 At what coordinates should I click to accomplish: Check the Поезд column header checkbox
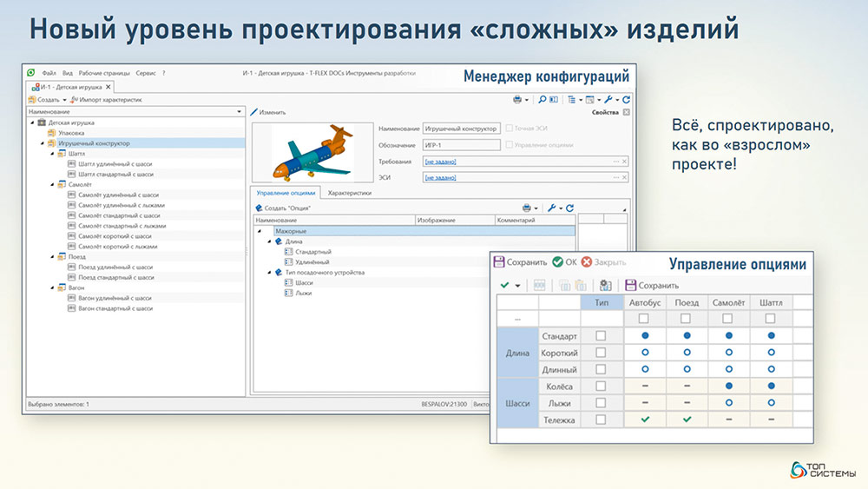point(686,319)
